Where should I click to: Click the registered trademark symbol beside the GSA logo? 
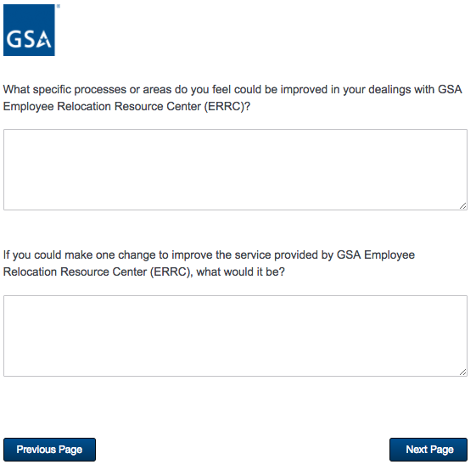tap(59, 6)
